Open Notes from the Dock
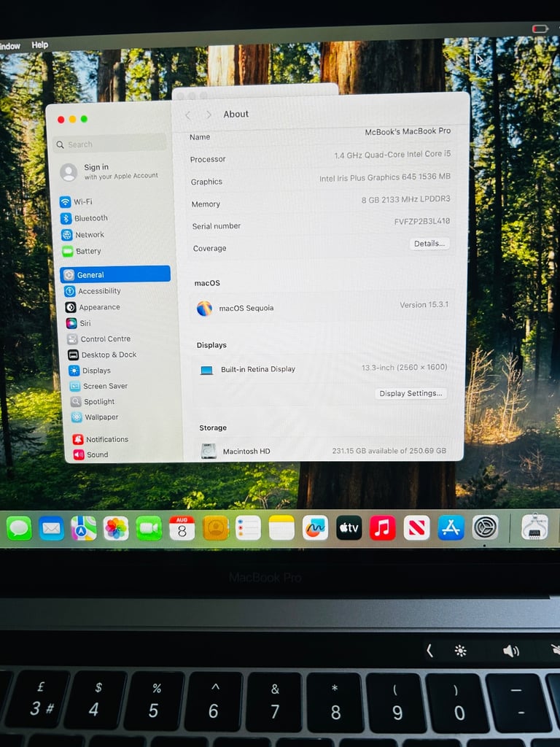Viewport: 560px width, 747px height. click(282, 528)
